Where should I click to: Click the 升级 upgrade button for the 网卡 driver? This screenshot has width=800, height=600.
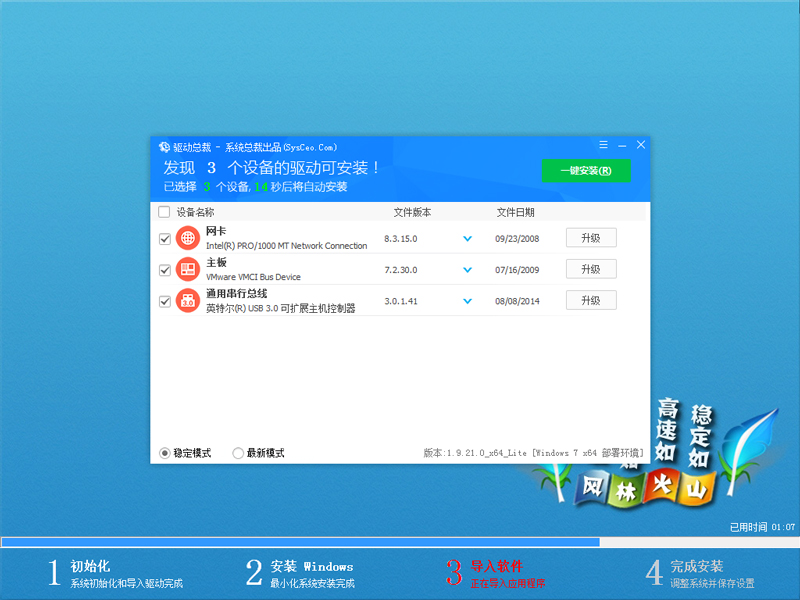click(x=591, y=238)
